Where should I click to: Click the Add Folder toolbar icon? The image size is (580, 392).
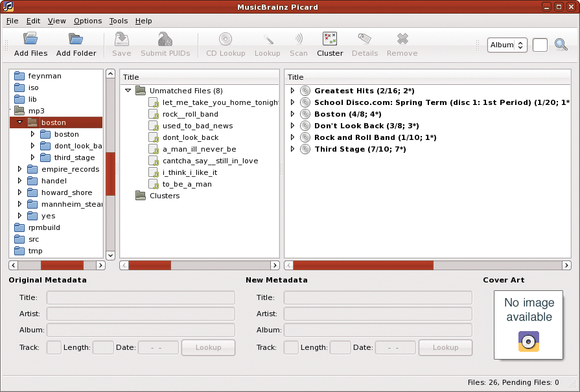[x=76, y=39]
